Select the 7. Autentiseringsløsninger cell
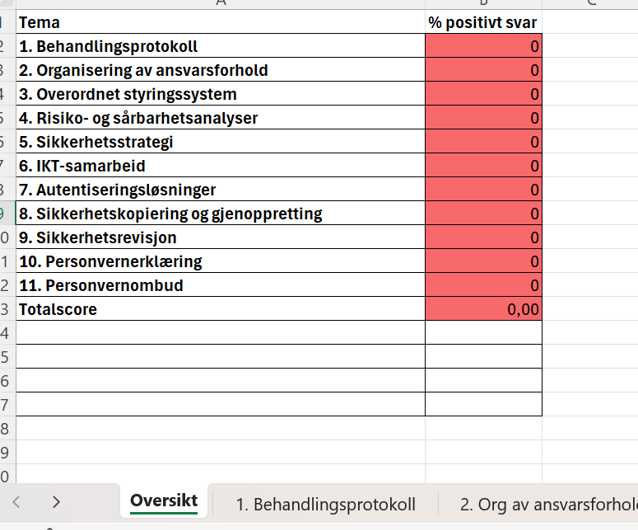638x530 pixels. (221, 190)
